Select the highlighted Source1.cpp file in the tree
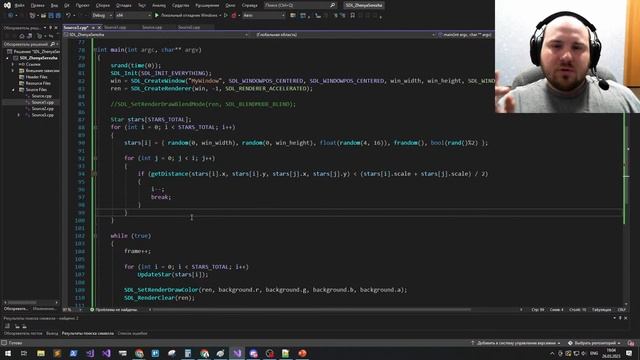The width and height of the screenshot is (640, 360). [x=42, y=102]
